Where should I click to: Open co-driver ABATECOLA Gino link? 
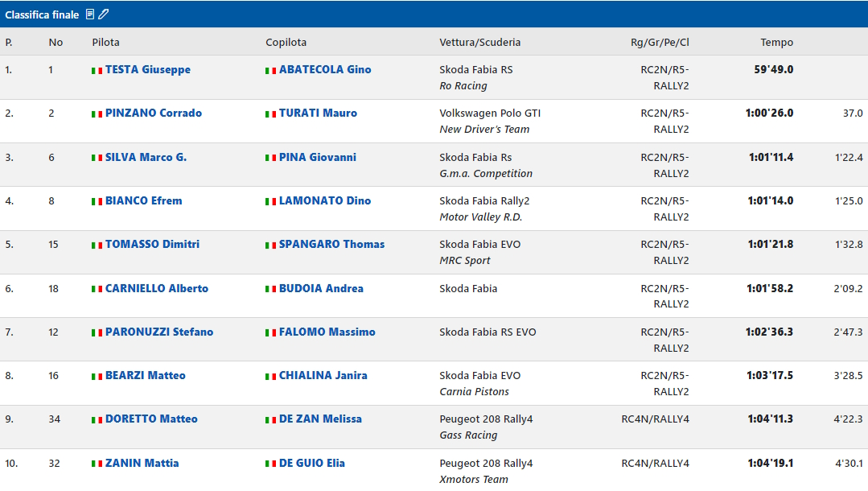click(x=325, y=69)
